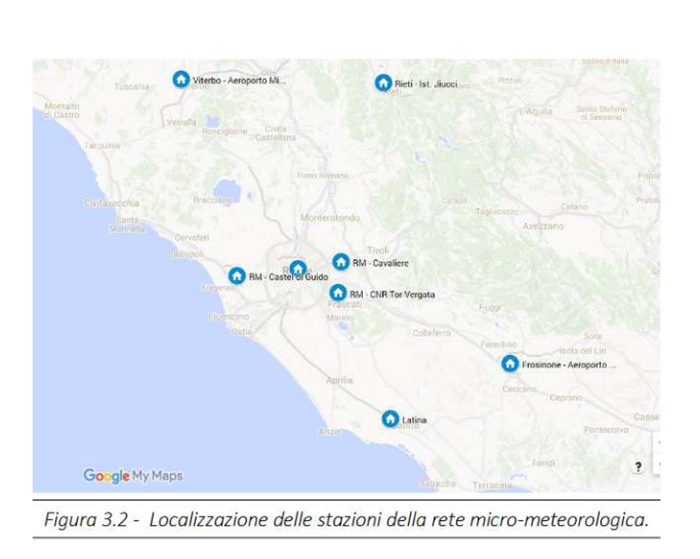Open the RM - Cavaliere station marker
700x559 pixels.
341,262
